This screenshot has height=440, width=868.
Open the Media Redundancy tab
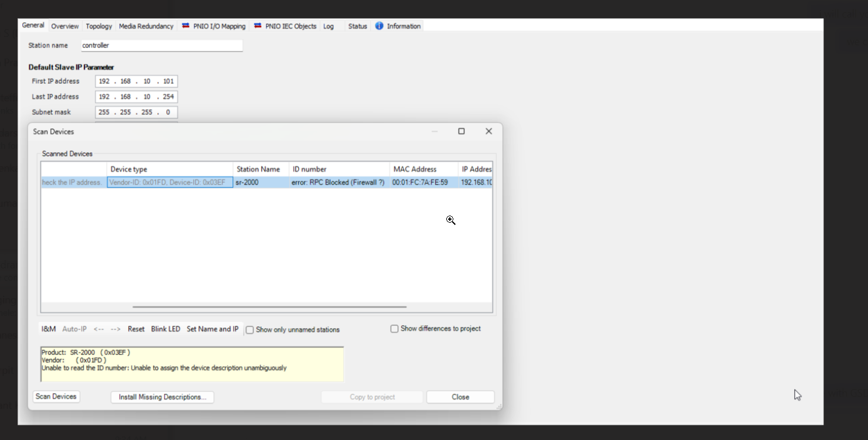146,26
